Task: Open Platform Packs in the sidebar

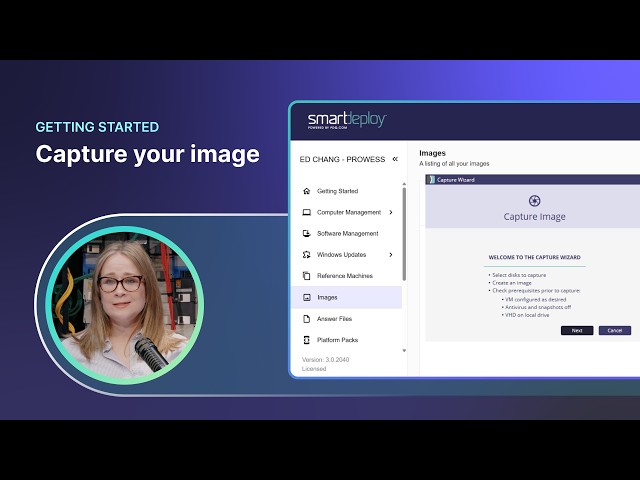Action: (x=346, y=340)
